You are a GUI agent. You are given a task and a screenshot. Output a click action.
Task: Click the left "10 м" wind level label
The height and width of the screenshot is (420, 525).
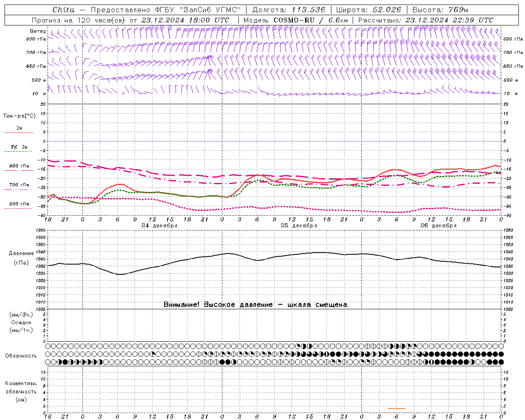[39, 94]
